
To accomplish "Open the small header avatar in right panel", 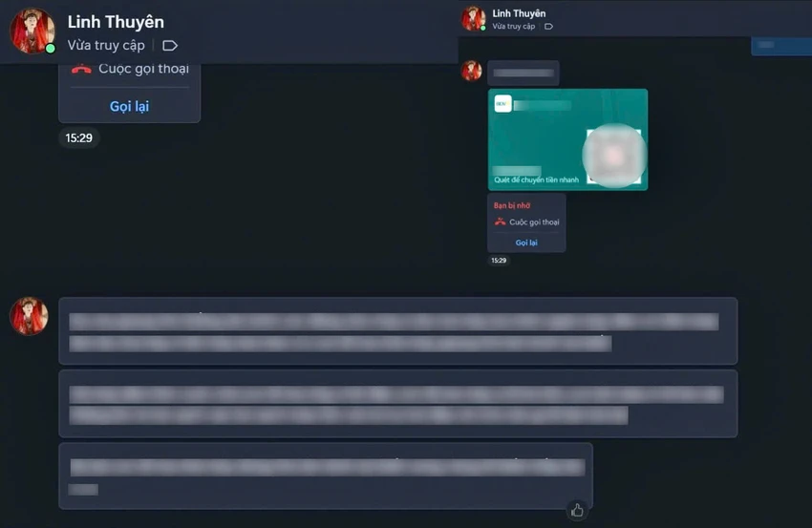I will [473, 19].
